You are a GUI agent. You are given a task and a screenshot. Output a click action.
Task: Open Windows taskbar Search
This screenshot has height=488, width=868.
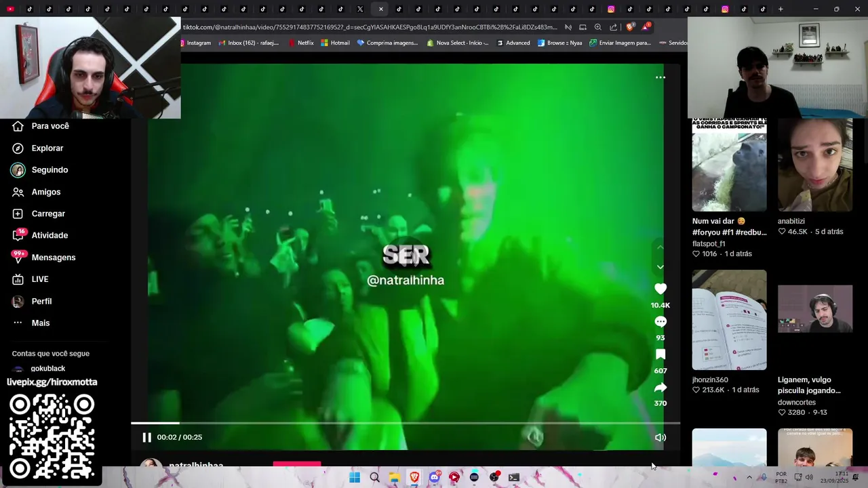[x=374, y=477]
